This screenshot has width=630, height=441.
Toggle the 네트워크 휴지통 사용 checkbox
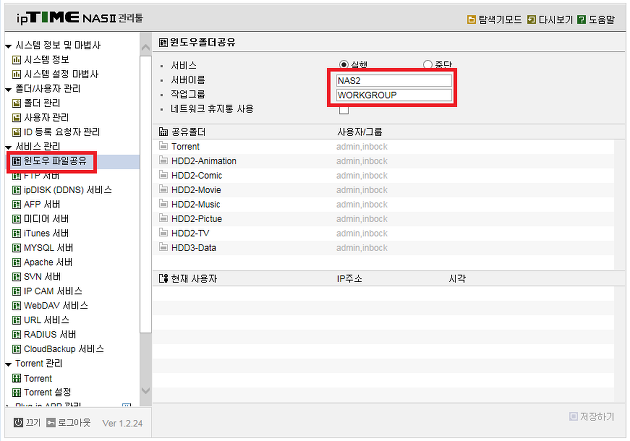(x=344, y=109)
